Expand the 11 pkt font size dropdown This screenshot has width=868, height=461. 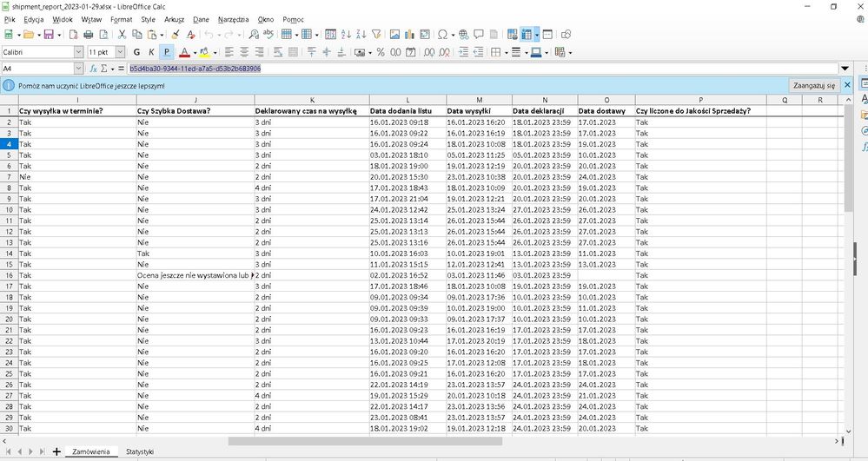119,52
